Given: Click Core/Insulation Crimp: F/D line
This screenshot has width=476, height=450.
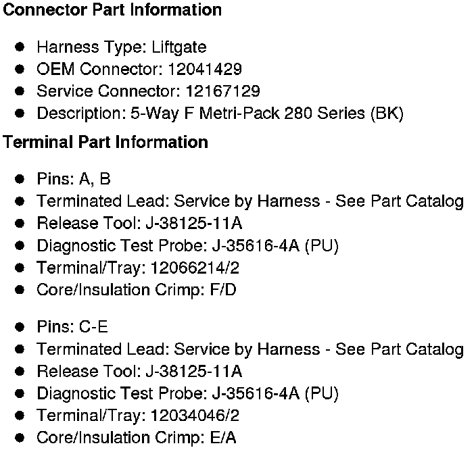Looking at the screenshot, I should pos(136,290).
